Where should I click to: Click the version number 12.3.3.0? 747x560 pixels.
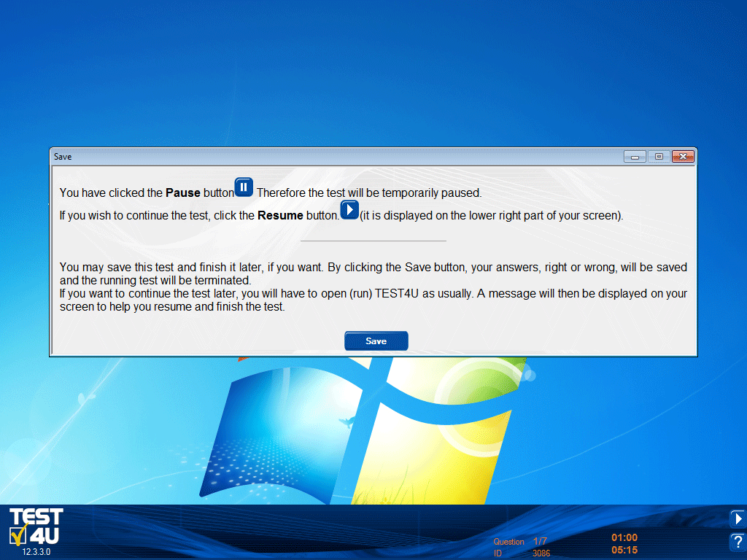click(x=36, y=552)
